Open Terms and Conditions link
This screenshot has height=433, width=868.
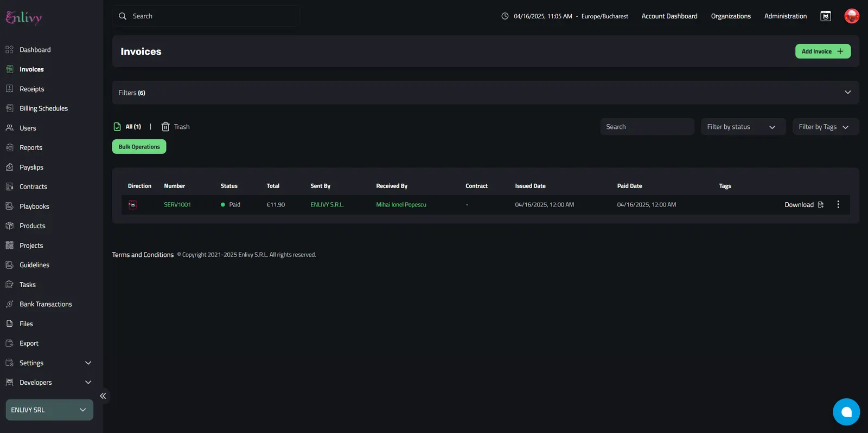pos(143,255)
